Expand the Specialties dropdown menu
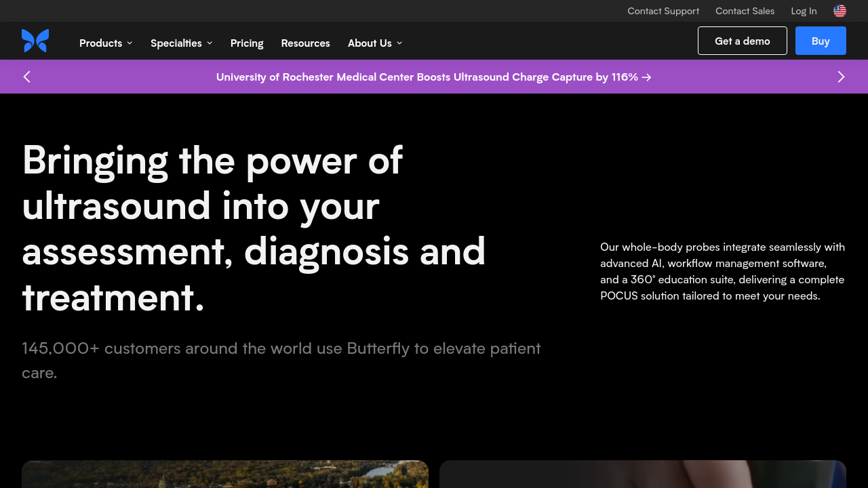This screenshot has height=488, width=868. click(x=181, y=43)
